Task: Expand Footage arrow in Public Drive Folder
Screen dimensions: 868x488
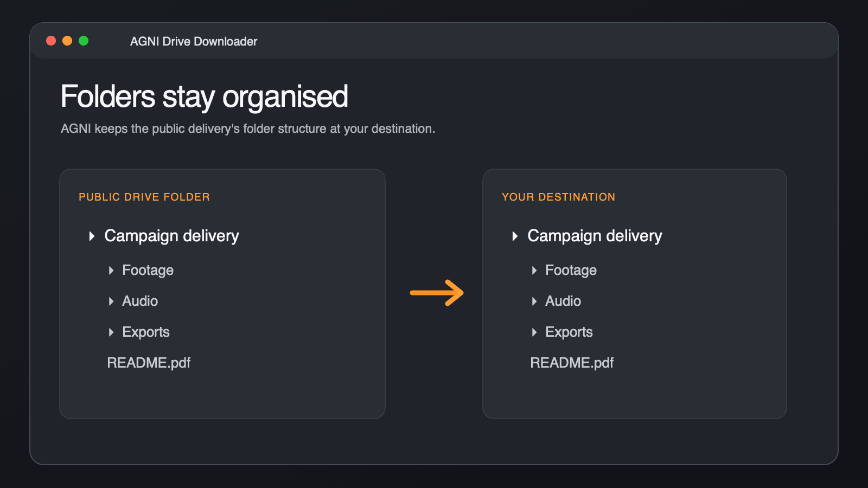Action: coord(111,270)
